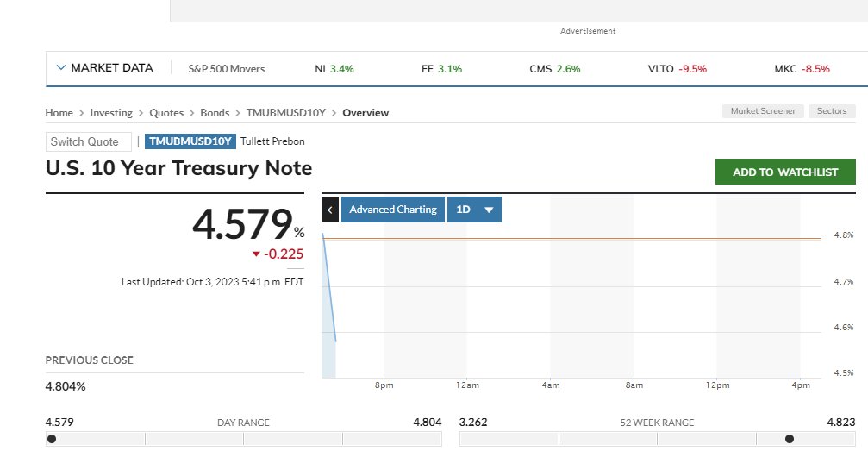Open CMS 2.6% mover quote
868x457 pixels.
555,69
